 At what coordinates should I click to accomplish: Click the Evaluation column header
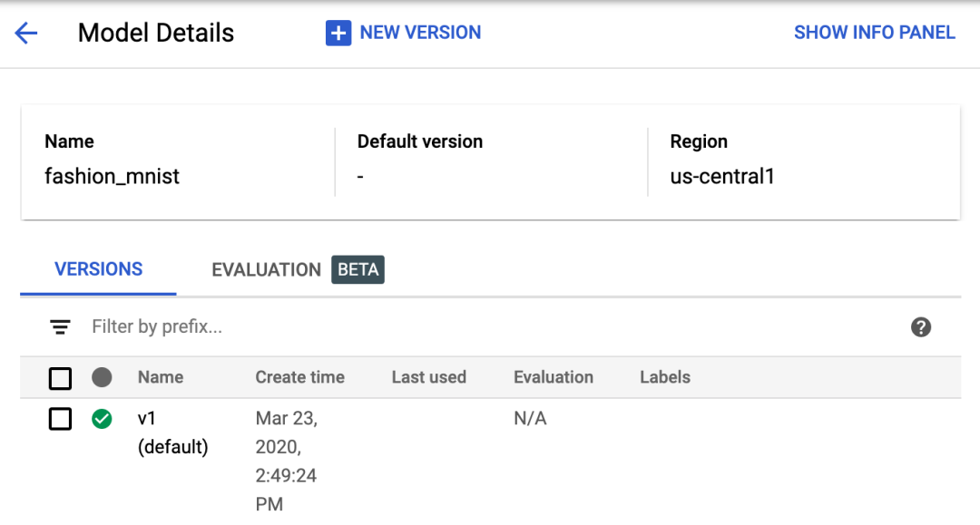pos(553,377)
